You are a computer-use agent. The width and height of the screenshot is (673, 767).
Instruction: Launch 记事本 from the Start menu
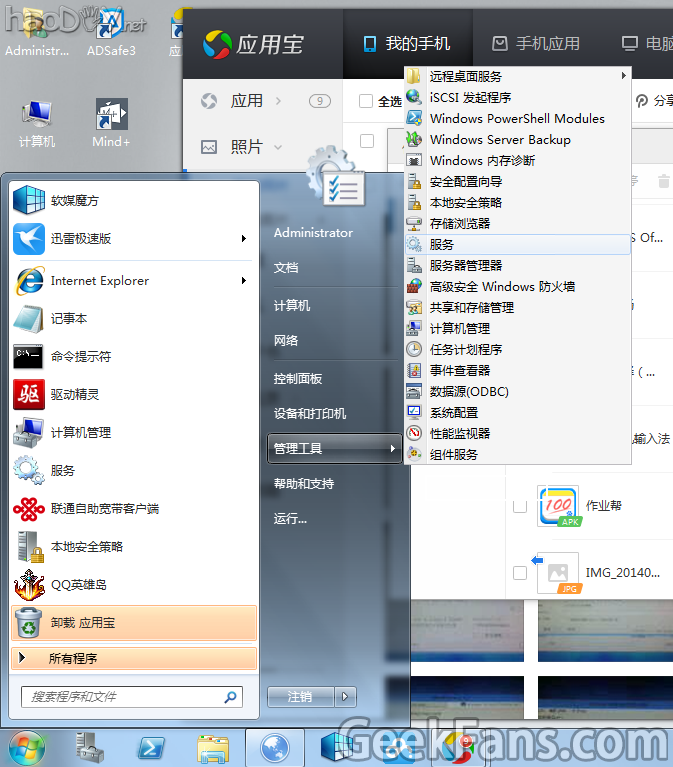(x=69, y=318)
